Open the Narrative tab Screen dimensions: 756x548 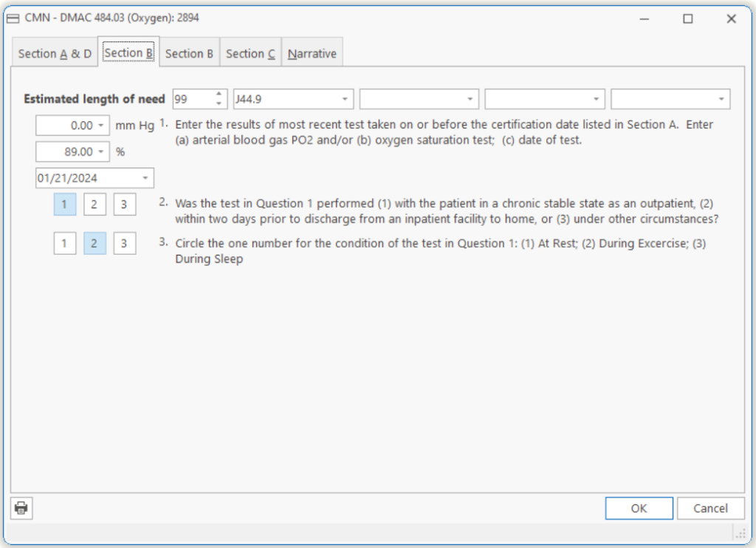(312, 54)
